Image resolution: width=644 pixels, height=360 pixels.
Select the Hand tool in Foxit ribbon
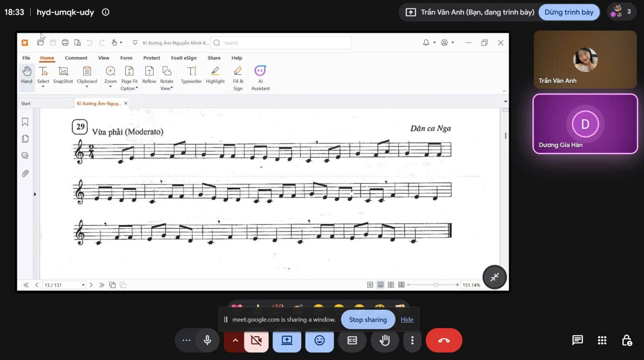(27, 75)
